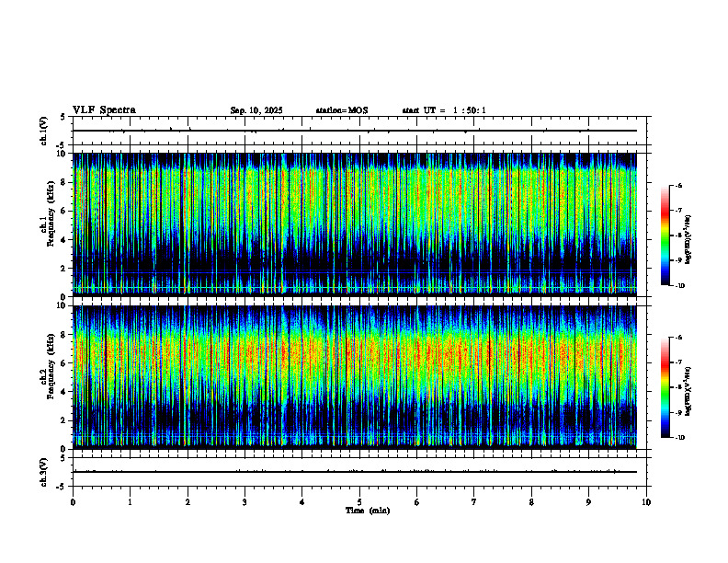
Task: Click the ch.1 voltage waveform strip
Action: pos(359,131)
